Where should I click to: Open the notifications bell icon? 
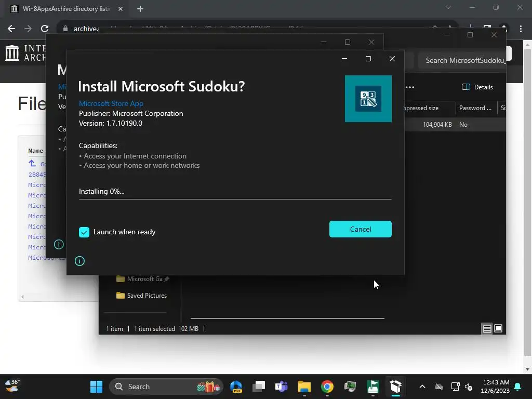click(518, 387)
